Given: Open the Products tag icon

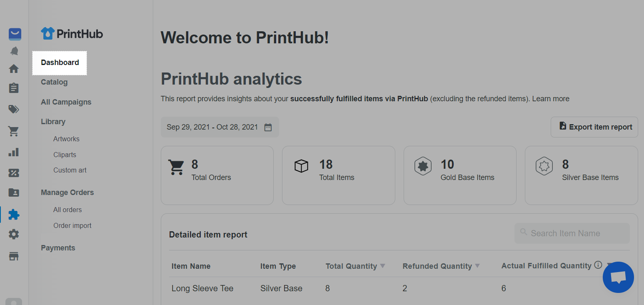Looking at the screenshot, I should point(14,109).
